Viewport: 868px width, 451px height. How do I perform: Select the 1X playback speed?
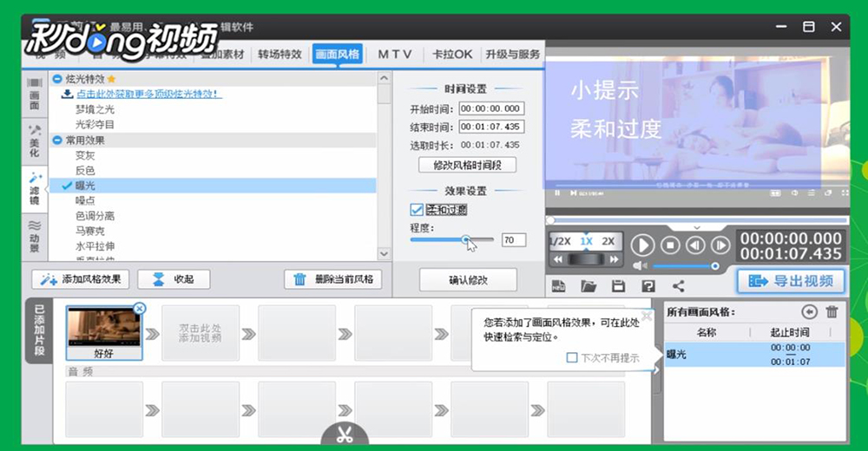click(586, 241)
